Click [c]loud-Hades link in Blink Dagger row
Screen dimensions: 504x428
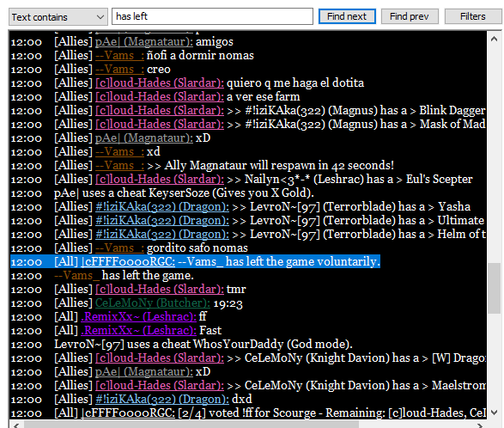tap(160, 111)
